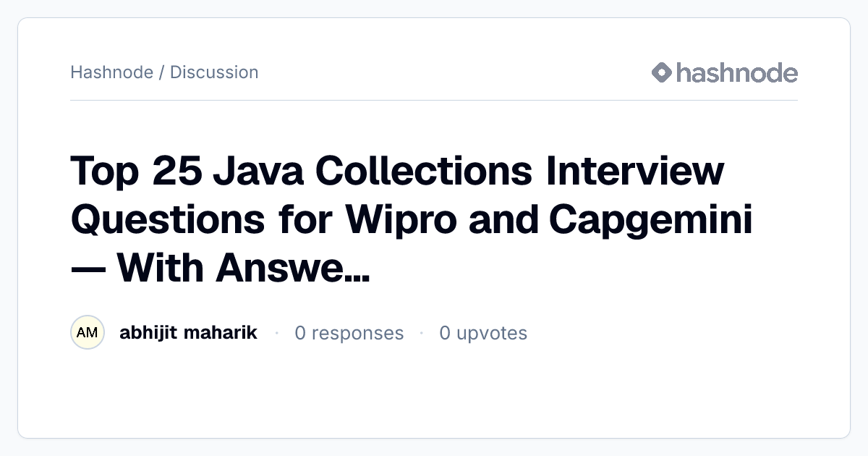Screen dimensions: 868x456
Task: Click the word Wipro in the title
Action: pyautogui.click(x=400, y=220)
